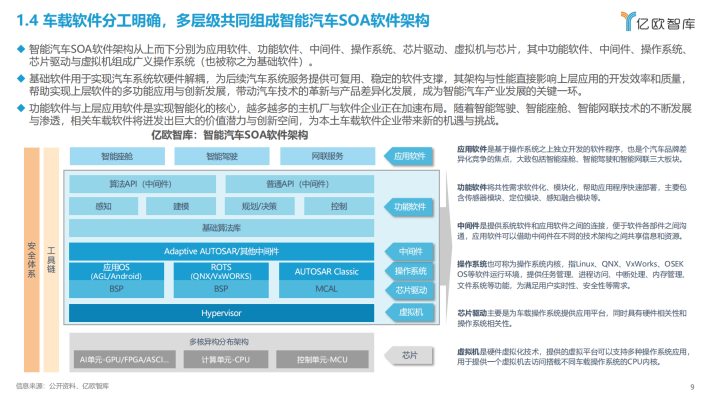Select Adaptive AUTOSAR middleware bar

click(x=221, y=251)
